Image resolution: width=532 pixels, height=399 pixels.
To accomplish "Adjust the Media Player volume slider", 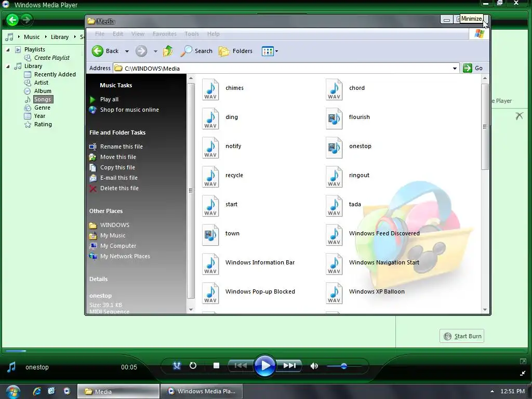I will 344,366.
